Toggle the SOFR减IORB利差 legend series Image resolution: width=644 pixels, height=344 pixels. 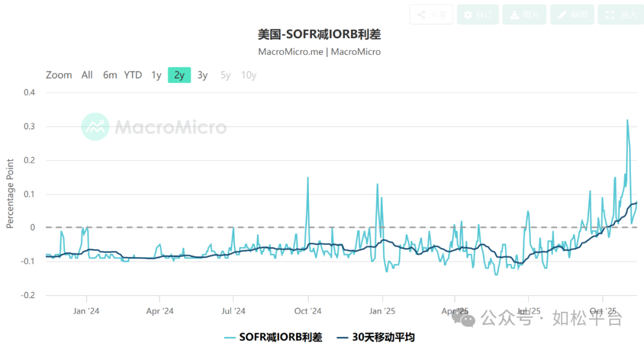[x=273, y=337]
